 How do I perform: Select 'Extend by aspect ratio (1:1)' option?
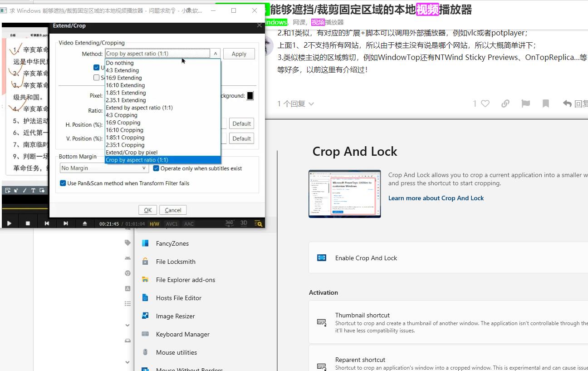tap(163, 108)
